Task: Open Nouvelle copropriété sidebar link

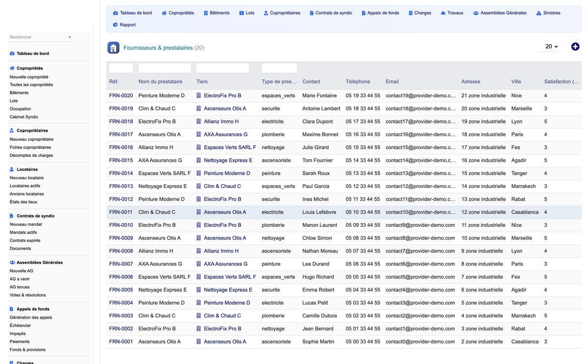Action: pyautogui.click(x=29, y=77)
